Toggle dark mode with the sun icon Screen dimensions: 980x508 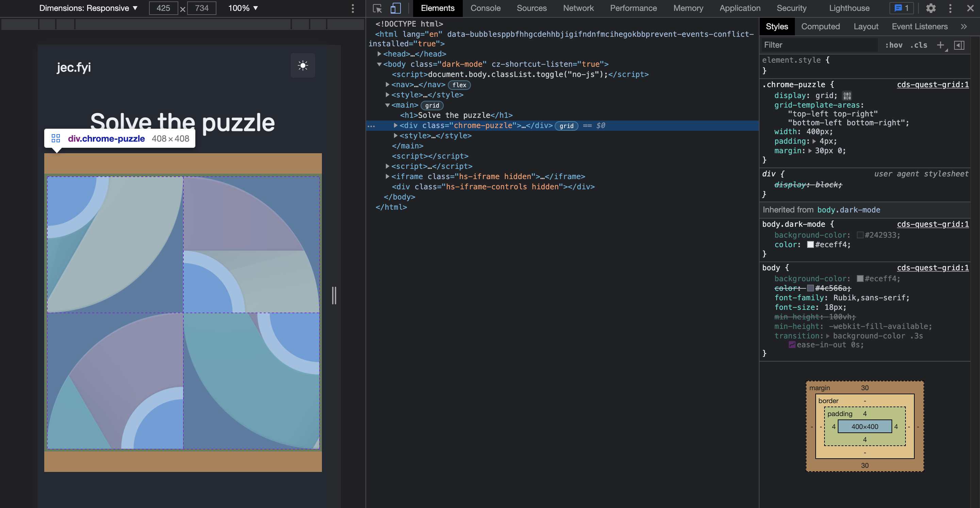click(x=303, y=65)
